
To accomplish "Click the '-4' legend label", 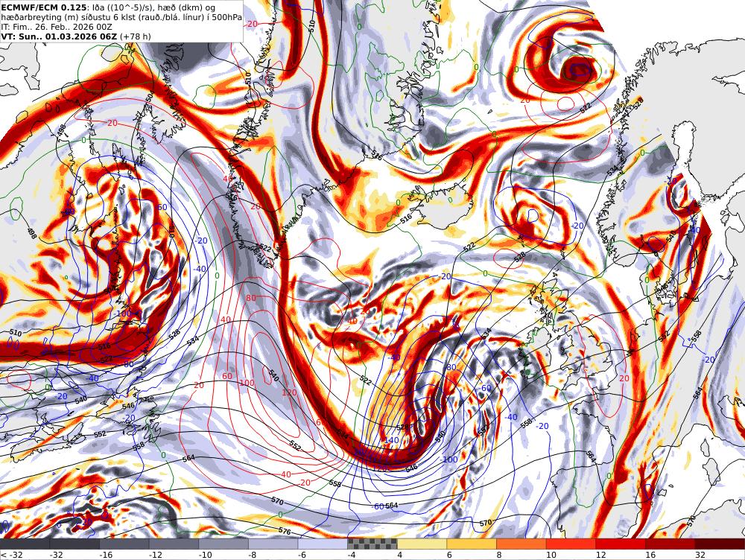I will coord(352,555).
